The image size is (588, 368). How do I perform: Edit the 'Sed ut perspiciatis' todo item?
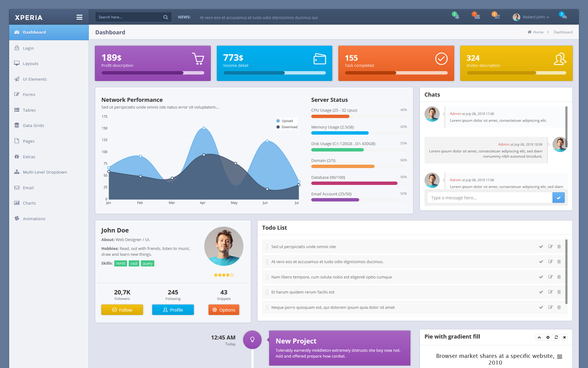tap(550, 247)
